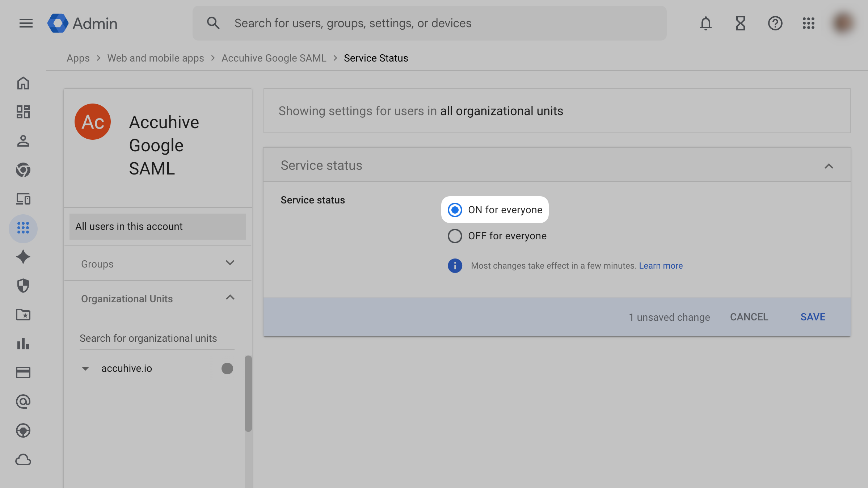Open Users directory icon in sidebar
This screenshot has width=868, height=488.
pos(23,141)
